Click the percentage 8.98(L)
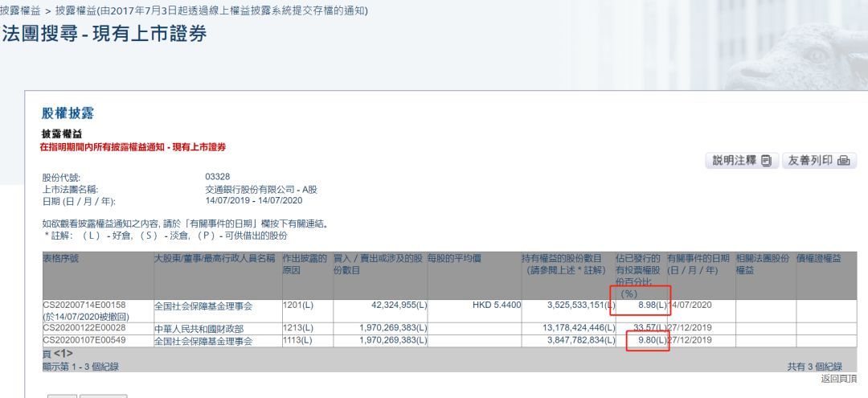The height and width of the screenshot is (398, 868). tap(652, 305)
